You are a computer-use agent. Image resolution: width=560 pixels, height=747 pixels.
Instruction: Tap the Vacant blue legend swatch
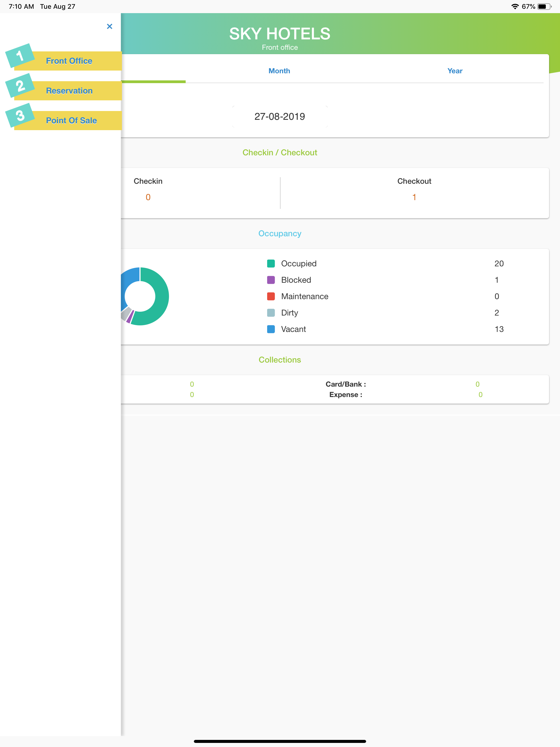click(271, 329)
